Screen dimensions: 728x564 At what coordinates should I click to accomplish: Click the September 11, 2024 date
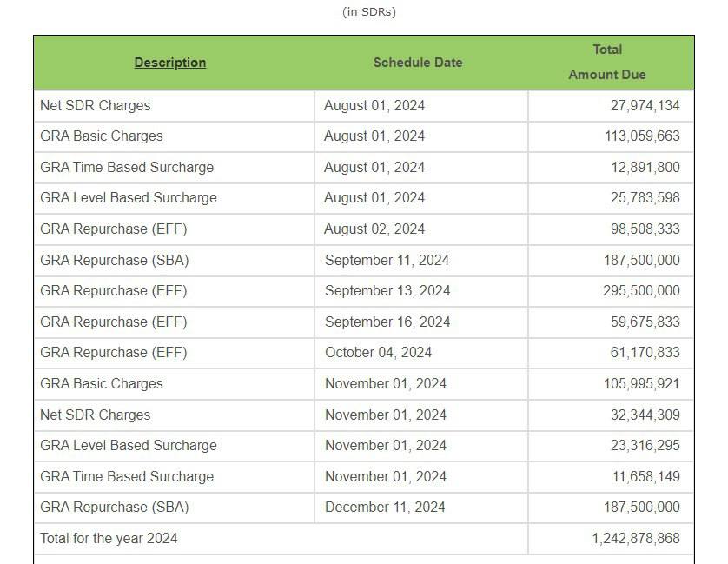[387, 260]
